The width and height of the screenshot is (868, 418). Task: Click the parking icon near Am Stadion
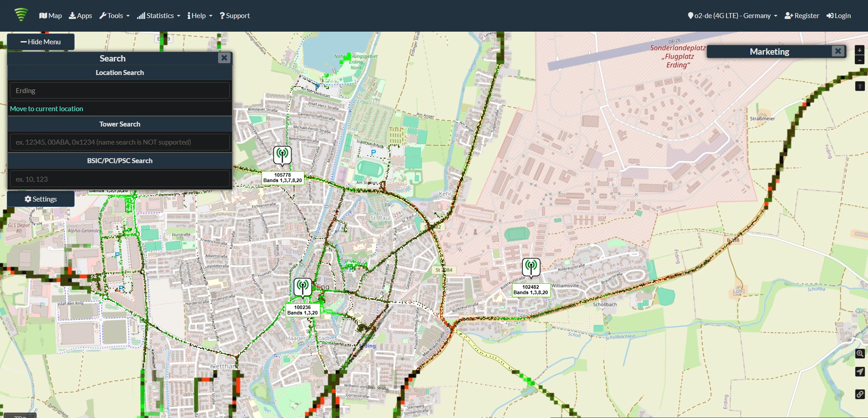tap(373, 153)
